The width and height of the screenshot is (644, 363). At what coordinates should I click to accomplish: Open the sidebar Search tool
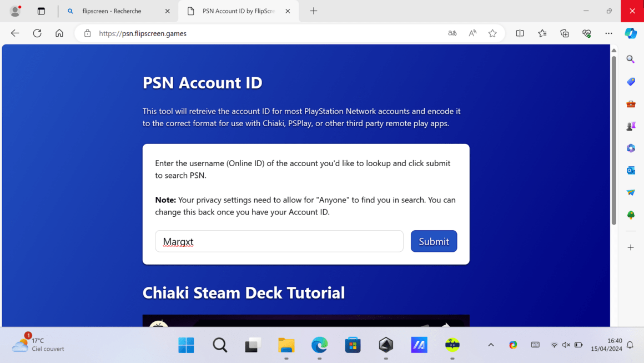click(x=631, y=59)
